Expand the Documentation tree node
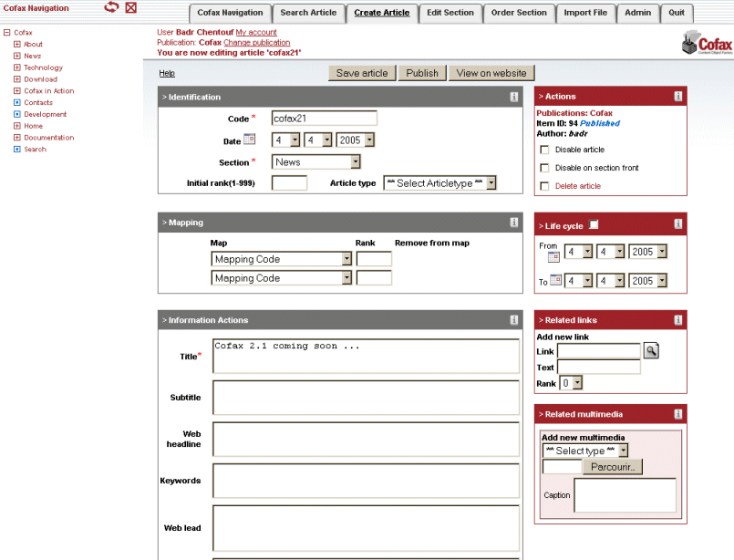The width and height of the screenshot is (734, 560). tap(17, 138)
